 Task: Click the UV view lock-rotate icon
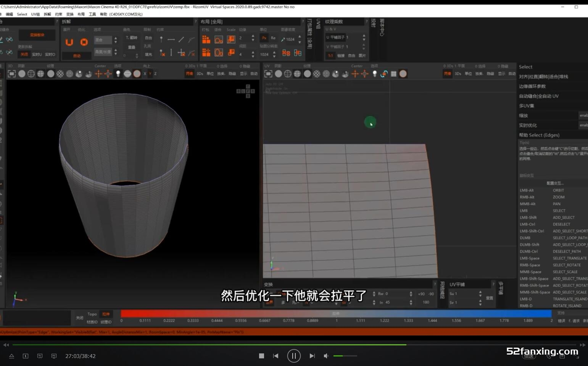[x=384, y=74]
